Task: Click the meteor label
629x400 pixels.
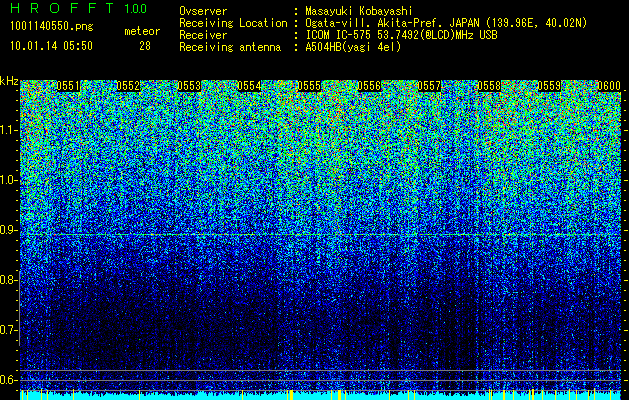Action: coord(142,31)
